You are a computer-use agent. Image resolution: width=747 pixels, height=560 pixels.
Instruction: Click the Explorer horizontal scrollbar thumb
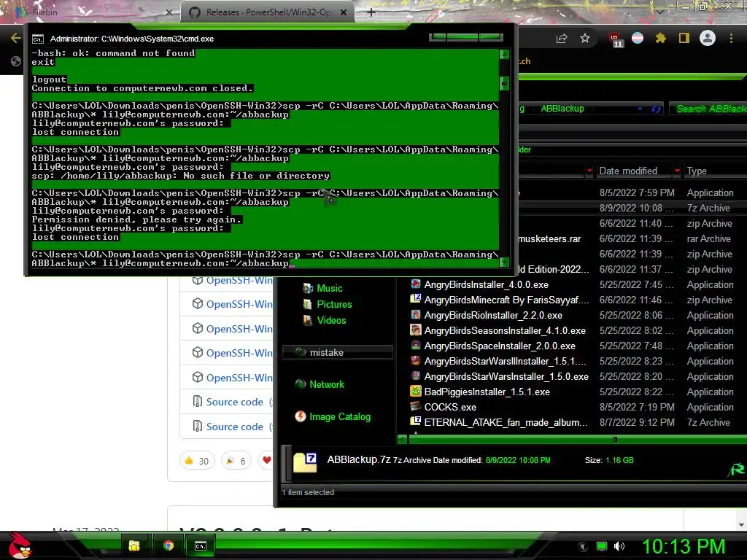tap(615, 439)
